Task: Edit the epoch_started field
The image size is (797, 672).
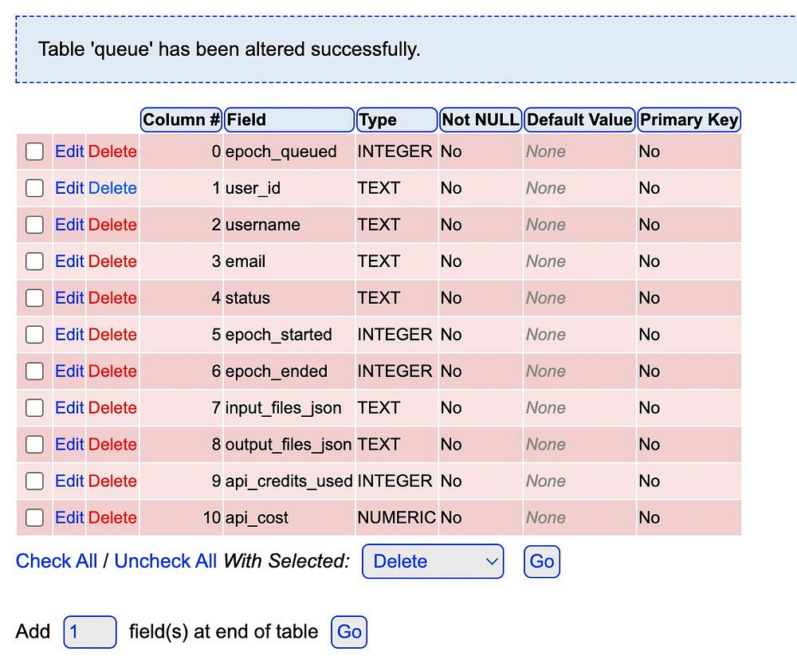Action: pyautogui.click(x=69, y=334)
